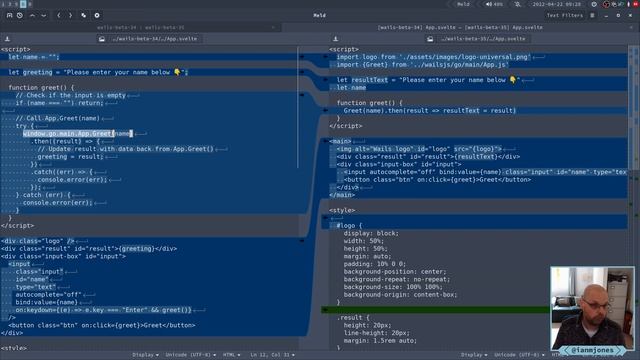Push '// Check if the input' chunk right arrow
640x360 pixels.
(302, 95)
